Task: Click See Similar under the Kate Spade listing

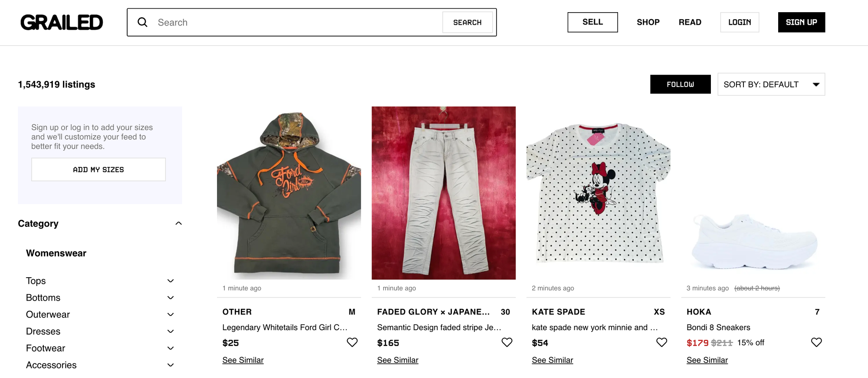Action: [552, 360]
